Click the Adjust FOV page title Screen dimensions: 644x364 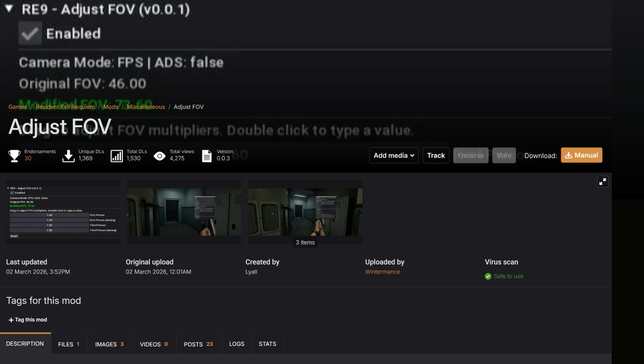click(x=60, y=127)
